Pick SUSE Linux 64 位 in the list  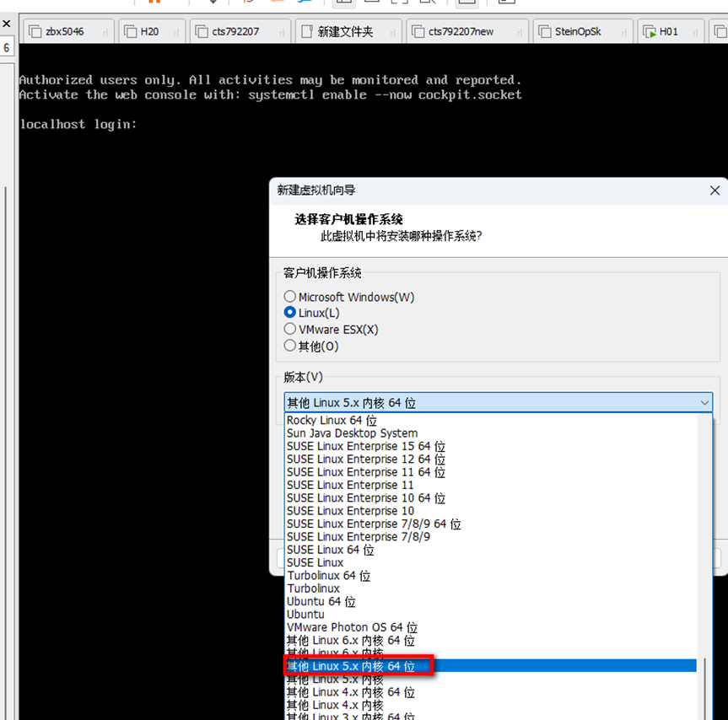[491, 550]
